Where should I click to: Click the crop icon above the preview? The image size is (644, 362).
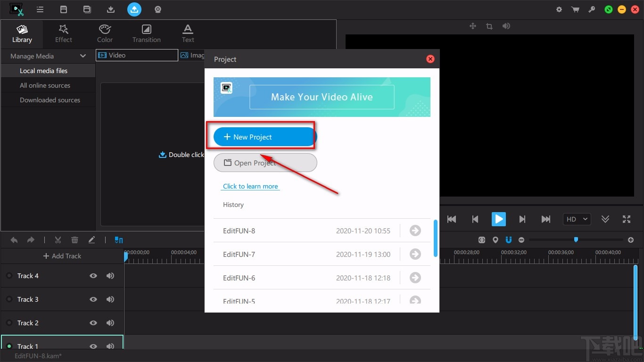(489, 26)
